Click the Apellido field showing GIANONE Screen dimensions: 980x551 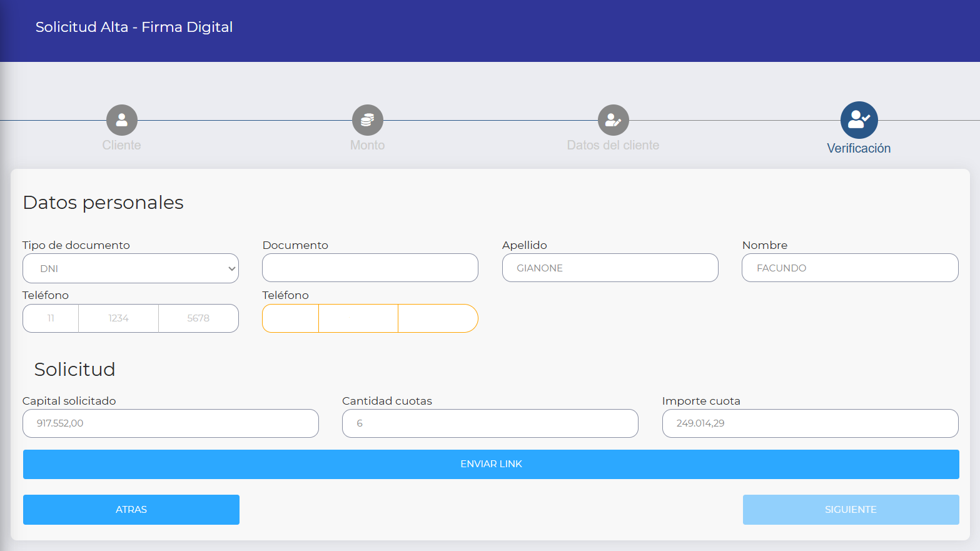[610, 268]
